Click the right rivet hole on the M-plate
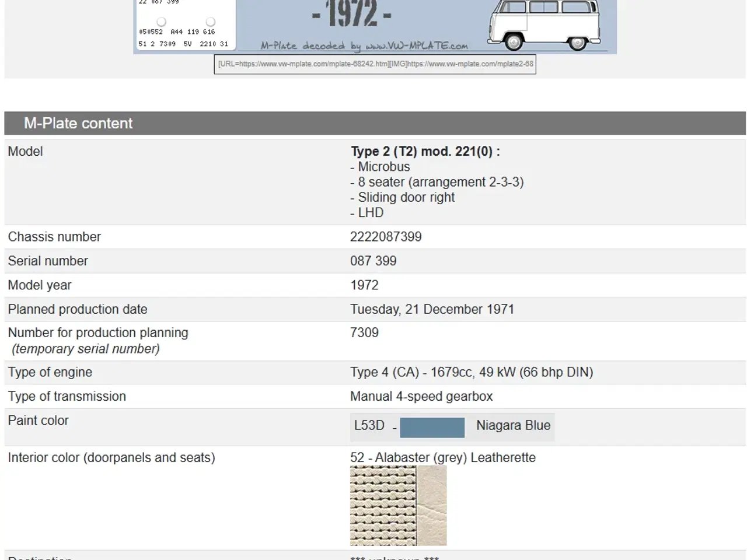 [210, 22]
